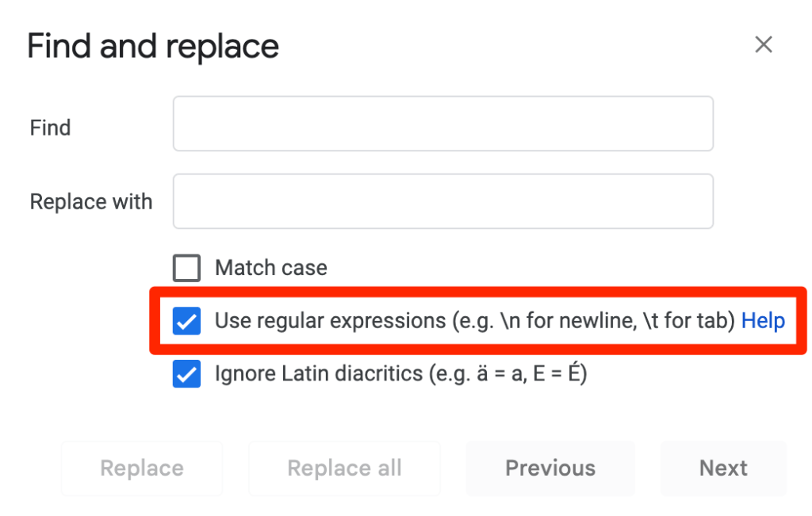Click the "Match case" label text
Viewport: 812px width, 516px height.
[271, 268]
